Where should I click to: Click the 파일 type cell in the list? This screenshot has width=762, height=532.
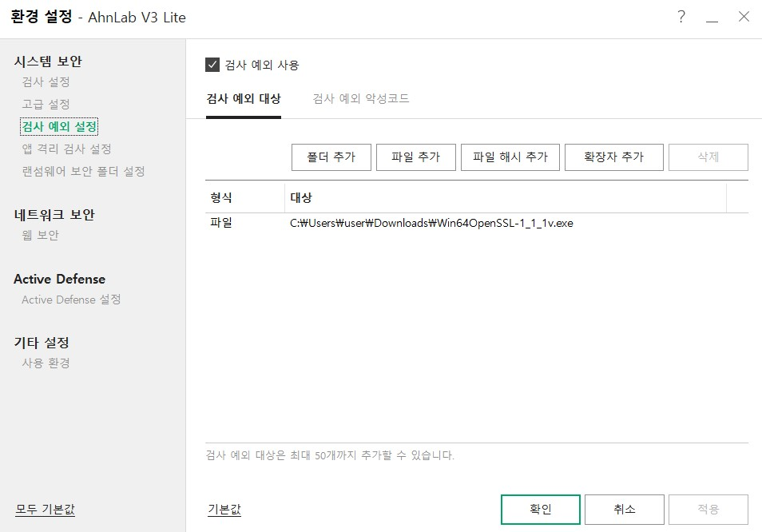[221, 223]
